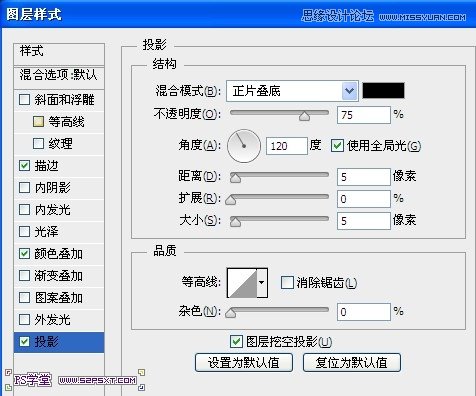Select the 外发光 entry label
This screenshot has height=396, width=476.
[52, 320]
